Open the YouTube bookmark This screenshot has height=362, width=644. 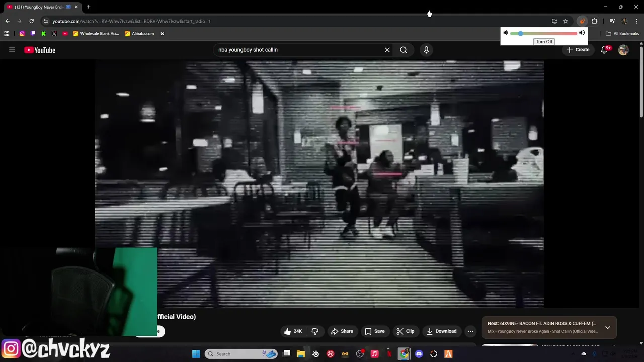(65, 34)
